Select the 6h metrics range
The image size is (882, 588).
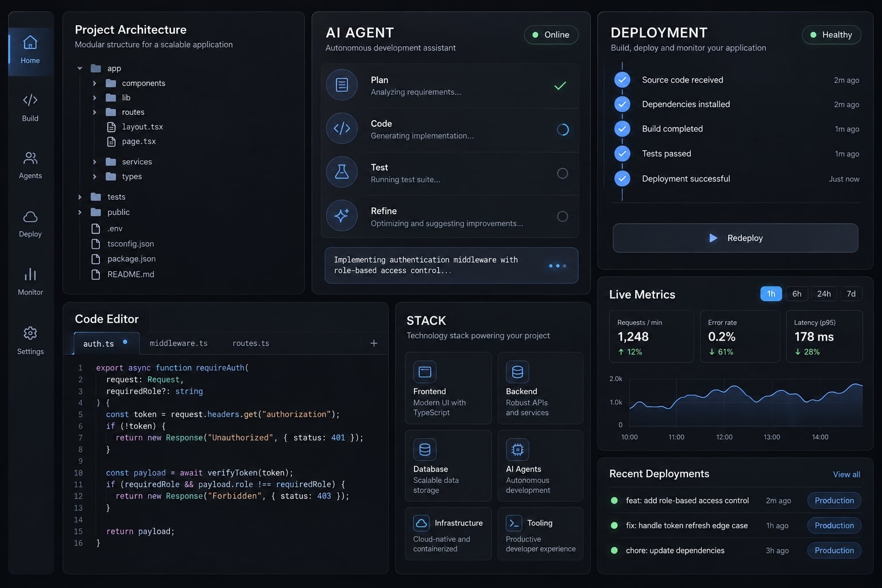tap(797, 294)
